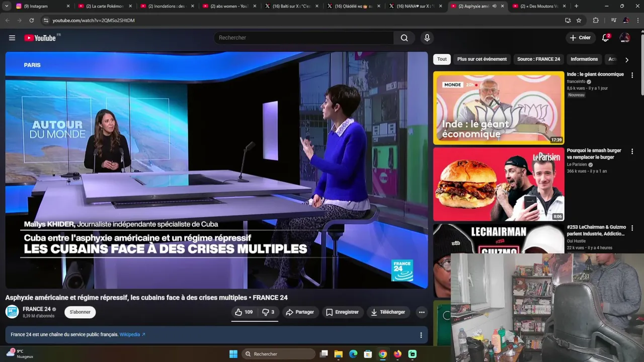Screen dimensions: 644x362
Task: Open the Créer button
Action: click(x=580, y=38)
